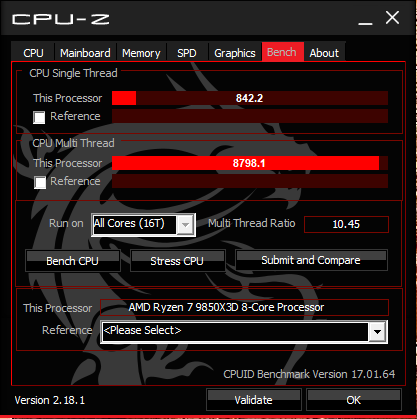Close the CPU-Z window
Screen dimensions: 417x419
click(x=392, y=18)
